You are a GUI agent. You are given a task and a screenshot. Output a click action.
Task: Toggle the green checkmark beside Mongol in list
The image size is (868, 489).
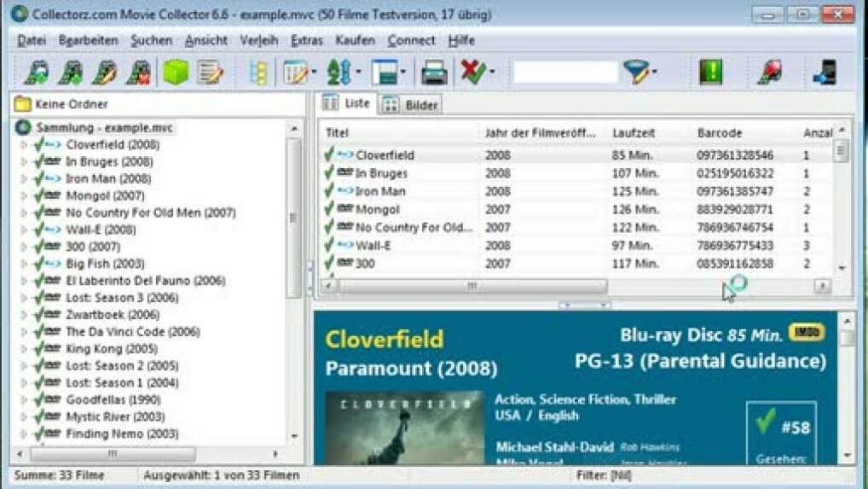(x=328, y=209)
